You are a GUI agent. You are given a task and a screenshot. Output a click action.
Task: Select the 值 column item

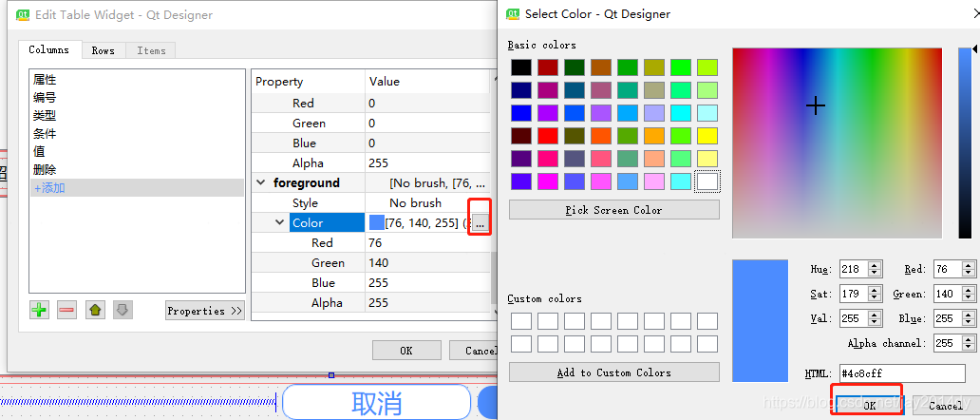[x=137, y=152]
